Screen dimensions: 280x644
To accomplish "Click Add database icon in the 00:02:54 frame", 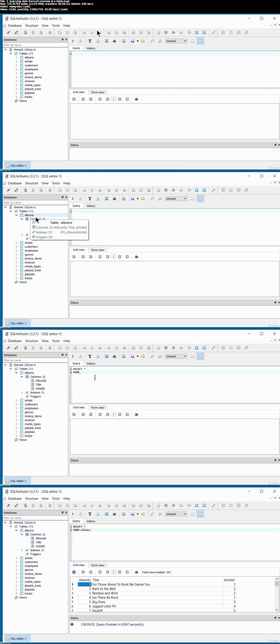I will click(x=25, y=348).
